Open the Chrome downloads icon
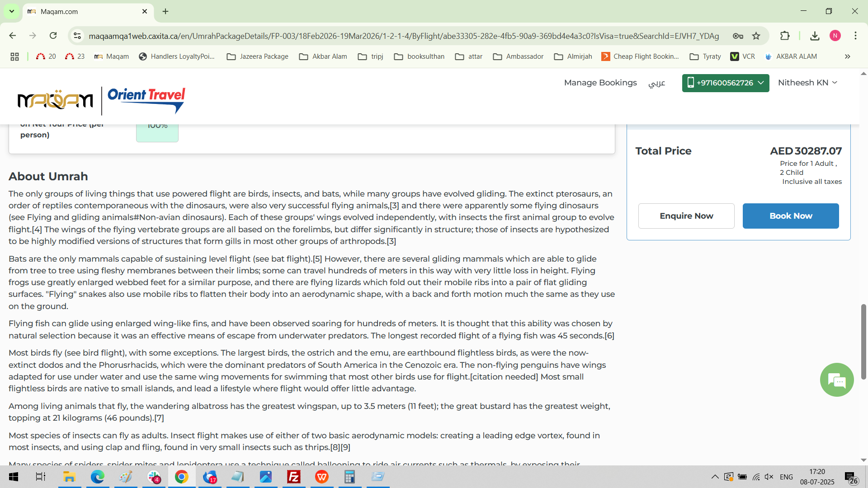868x488 pixels. pos(815,36)
